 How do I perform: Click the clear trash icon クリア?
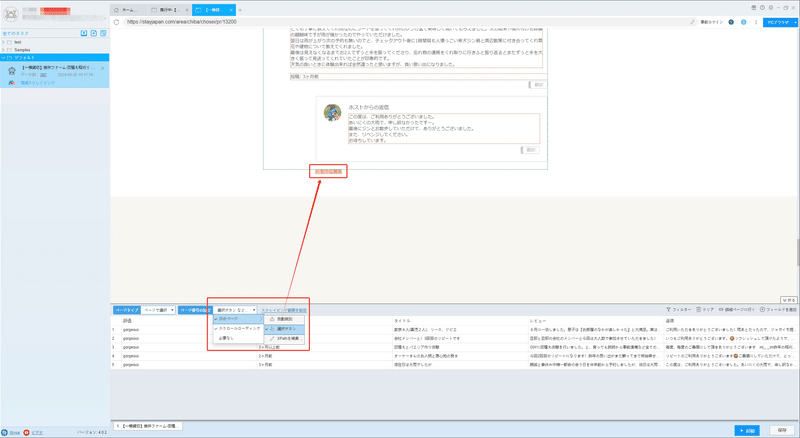(x=698, y=309)
